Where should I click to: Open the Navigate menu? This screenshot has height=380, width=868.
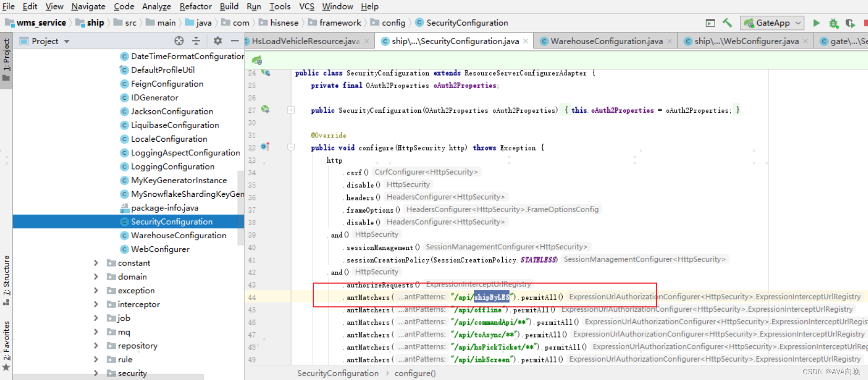tap(88, 6)
